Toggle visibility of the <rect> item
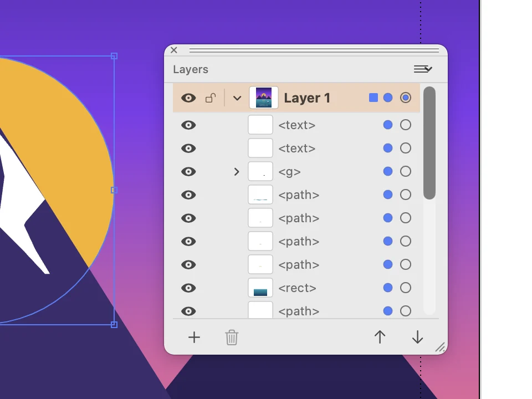Screen dimensions: 532x399 (x=188, y=288)
